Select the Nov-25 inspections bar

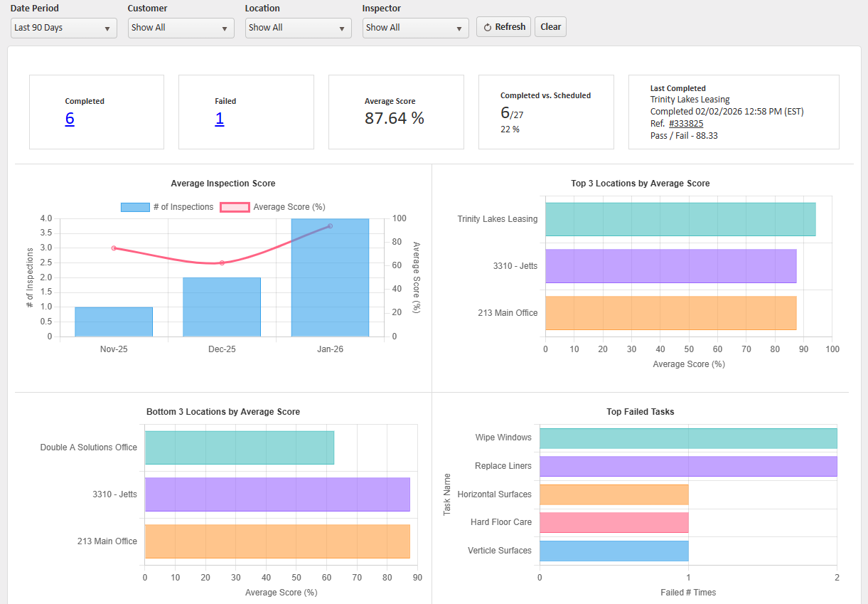pos(114,322)
